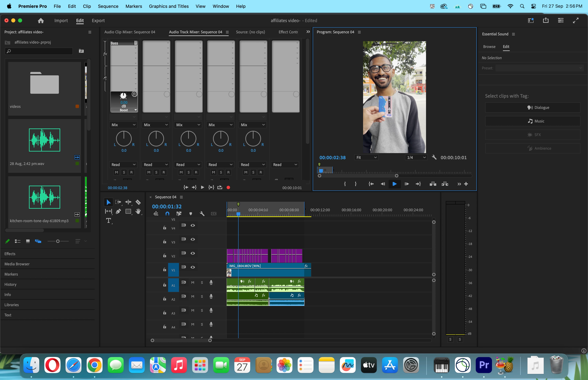588x380 pixels.
Task: Adjust the thumbnail size slider in the Project panel
Action: tap(58, 241)
